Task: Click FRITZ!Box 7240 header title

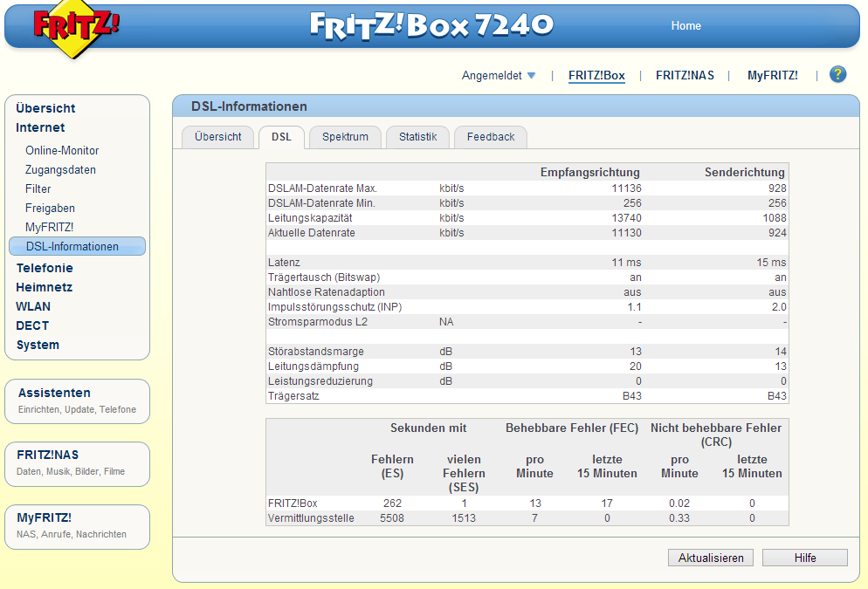Action: click(431, 25)
